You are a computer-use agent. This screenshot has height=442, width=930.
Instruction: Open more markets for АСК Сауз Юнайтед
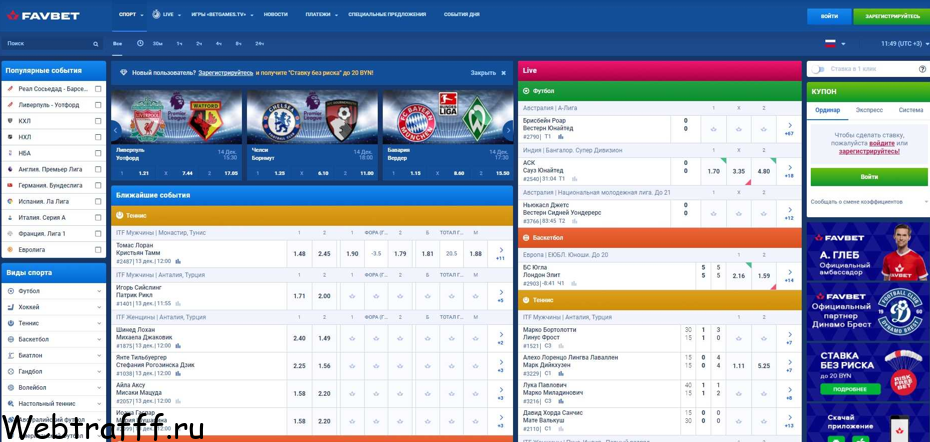pos(789,171)
